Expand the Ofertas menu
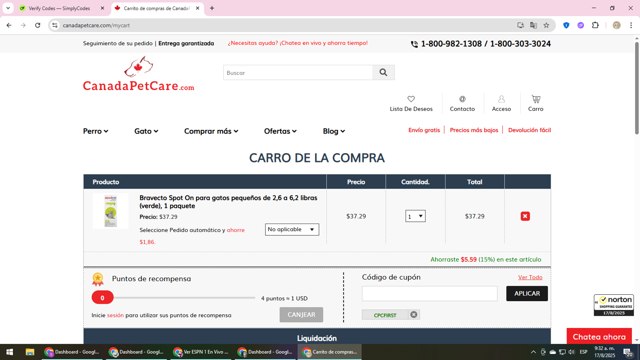This screenshot has height=360, width=640. pos(280,131)
